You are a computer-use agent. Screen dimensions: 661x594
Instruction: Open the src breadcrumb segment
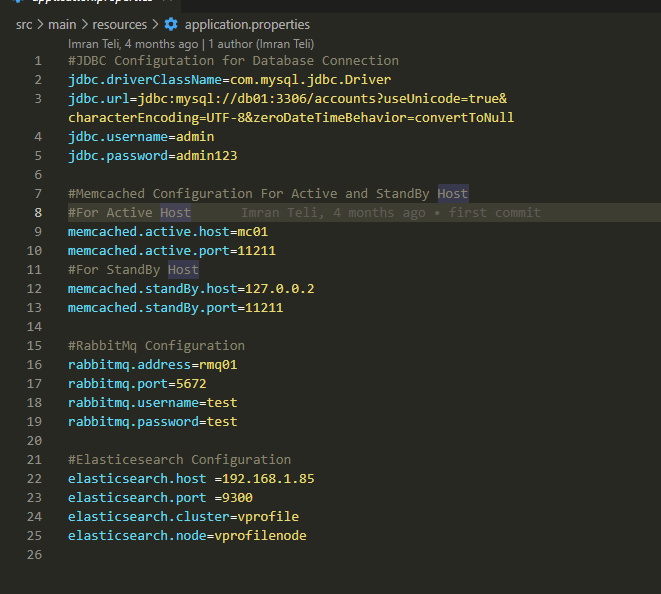click(x=24, y=24)
